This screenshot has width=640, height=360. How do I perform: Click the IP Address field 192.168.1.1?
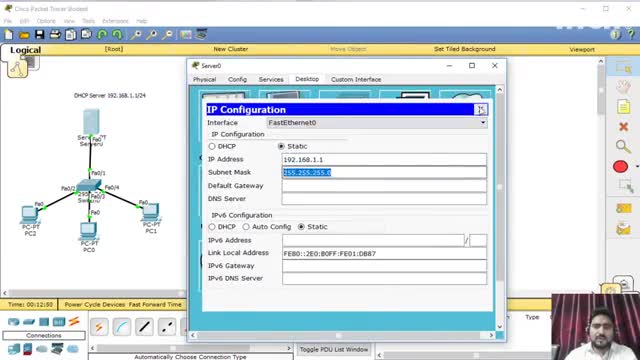point(384,159)
